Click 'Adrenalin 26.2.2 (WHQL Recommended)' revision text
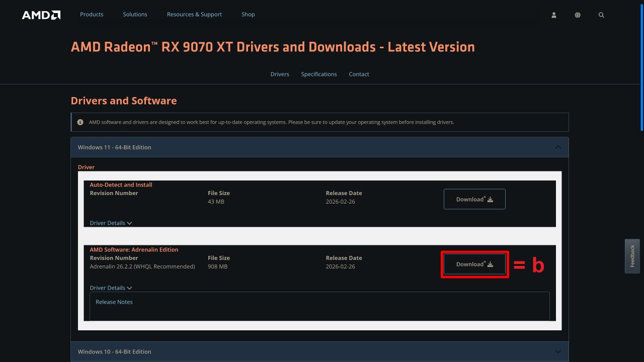 coord(142,267)
